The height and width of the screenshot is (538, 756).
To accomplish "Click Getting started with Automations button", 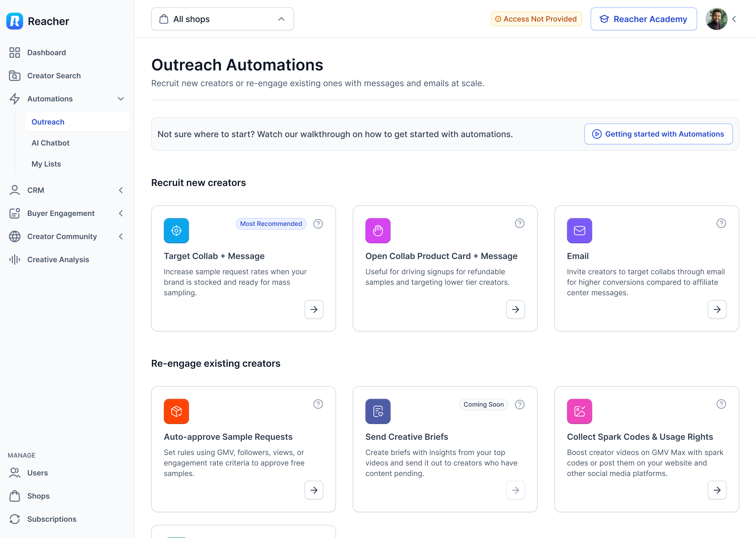I will (x=658, y=134).
